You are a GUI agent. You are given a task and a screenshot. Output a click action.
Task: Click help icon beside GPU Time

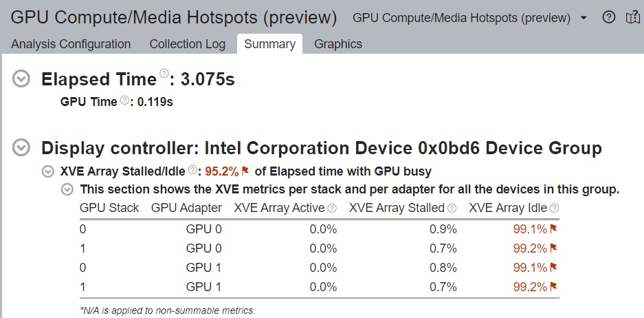[124, 100]
